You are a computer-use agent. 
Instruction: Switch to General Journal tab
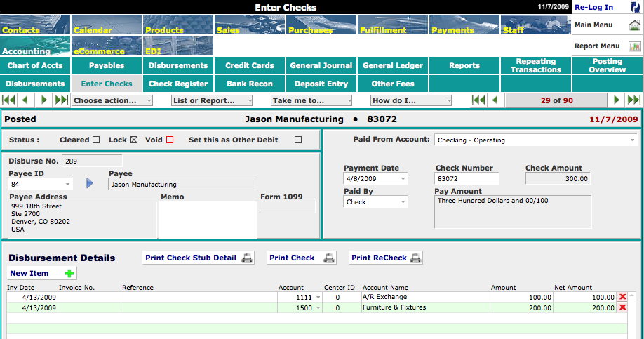coord(321,65)
